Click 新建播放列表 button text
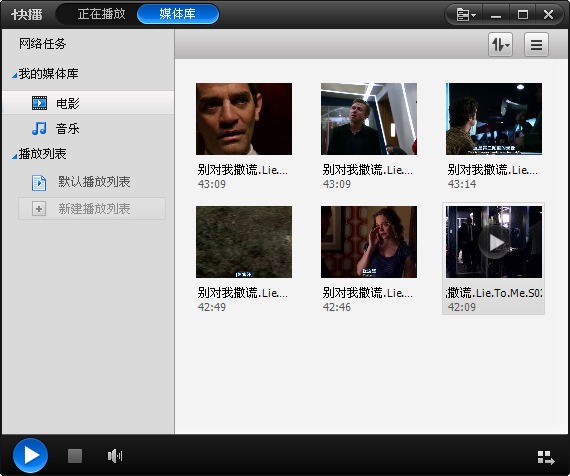 [94, 209]
